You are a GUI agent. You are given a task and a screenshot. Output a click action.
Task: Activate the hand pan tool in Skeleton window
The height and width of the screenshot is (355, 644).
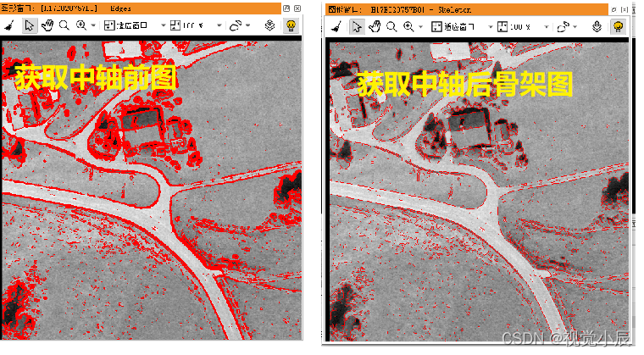click(x=375, y=27)
